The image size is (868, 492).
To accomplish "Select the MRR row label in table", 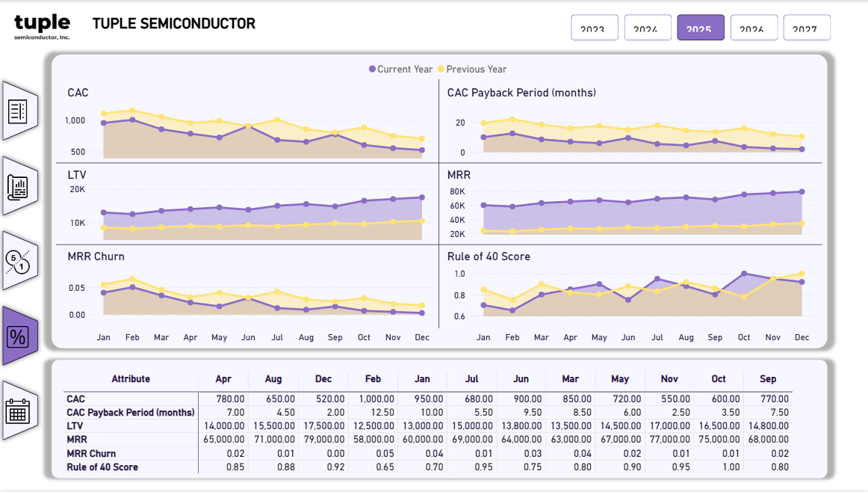I will tap(77, 440).
